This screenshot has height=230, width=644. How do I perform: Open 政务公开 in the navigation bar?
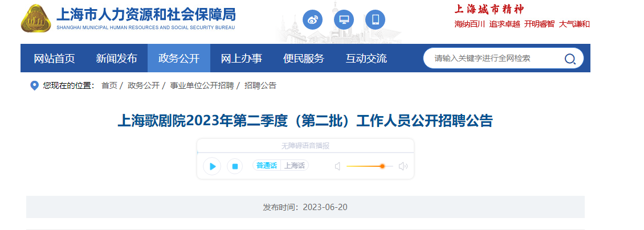click(179, 58)
